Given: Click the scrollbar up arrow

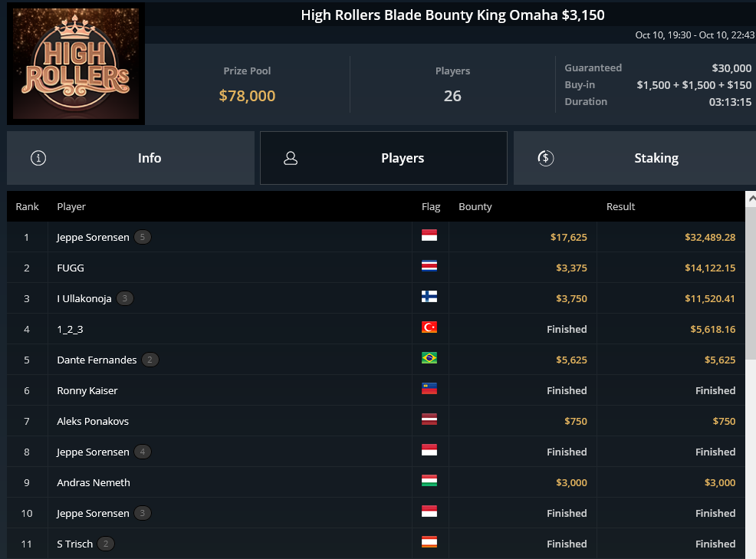Looking at the screenshot, I should pyautogui.click(x=751, y=199).
